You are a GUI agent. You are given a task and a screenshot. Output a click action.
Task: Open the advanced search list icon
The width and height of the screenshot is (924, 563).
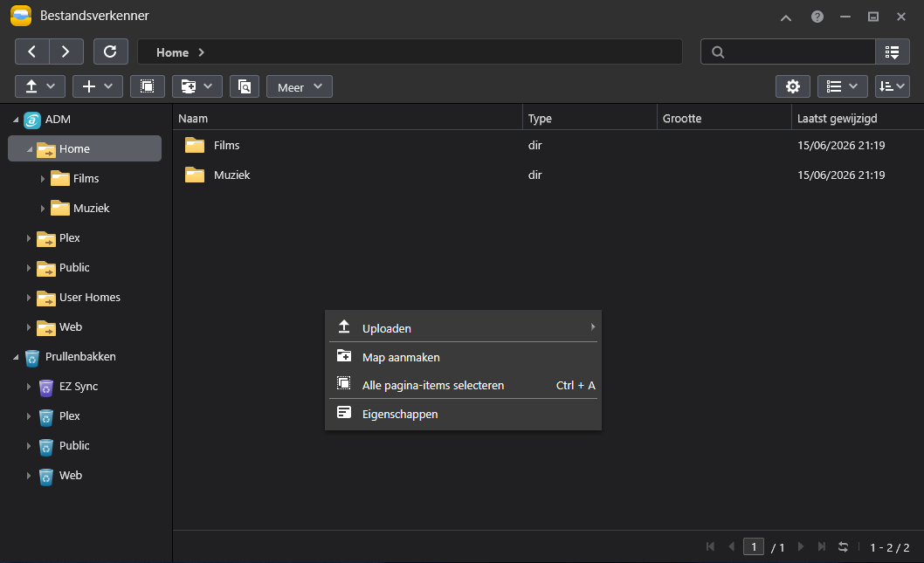tap(893, 51)
